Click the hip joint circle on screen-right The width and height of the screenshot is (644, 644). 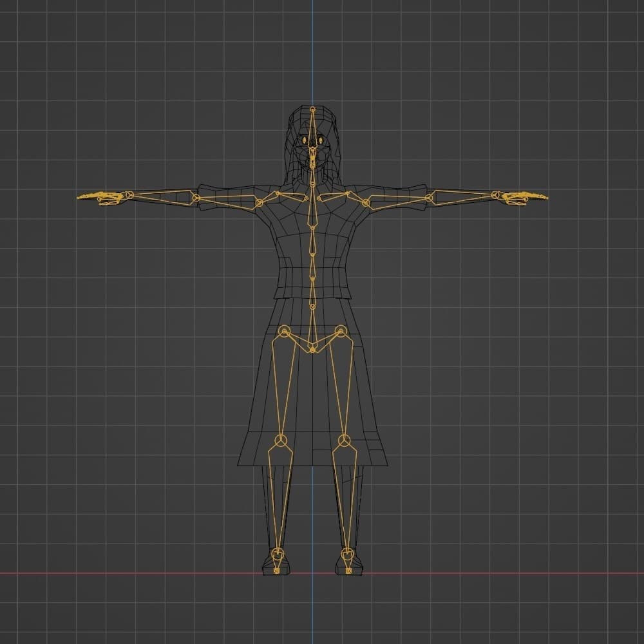click(341, 332)
